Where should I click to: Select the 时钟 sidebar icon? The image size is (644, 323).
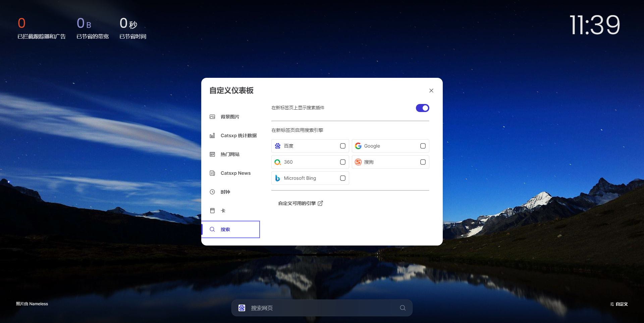[x=212, y=192]
